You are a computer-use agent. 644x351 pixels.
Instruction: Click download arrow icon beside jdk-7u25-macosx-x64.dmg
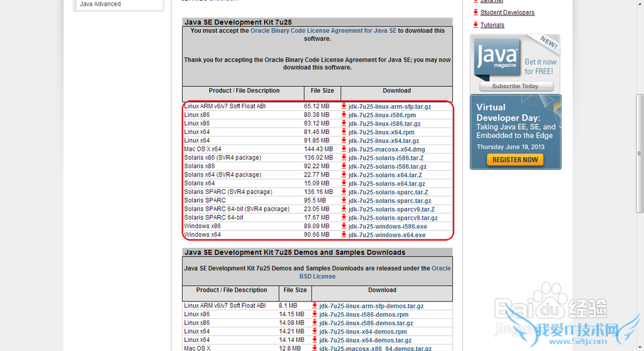pyautogui.click(x=344, y=149)
